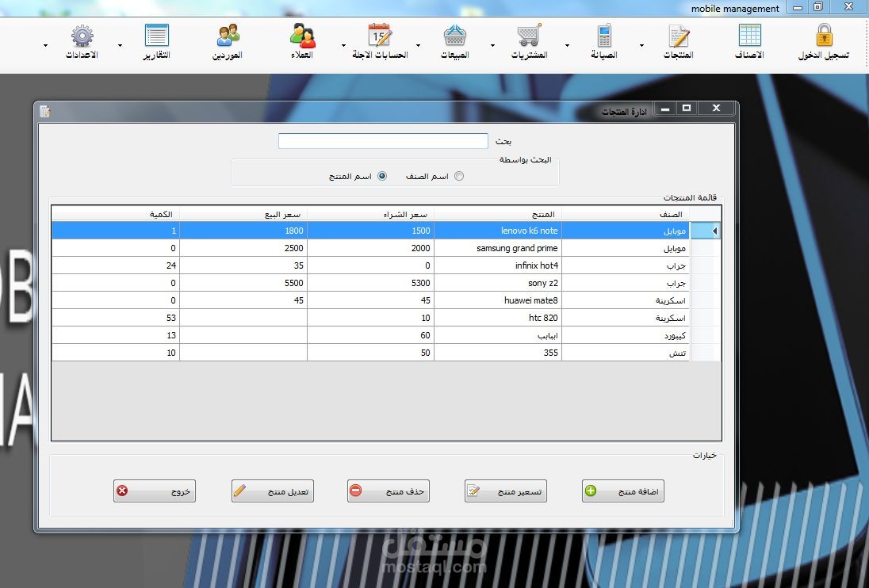
Task: Expand the التقارير dropdown arrow
Action: coord(120,45)
